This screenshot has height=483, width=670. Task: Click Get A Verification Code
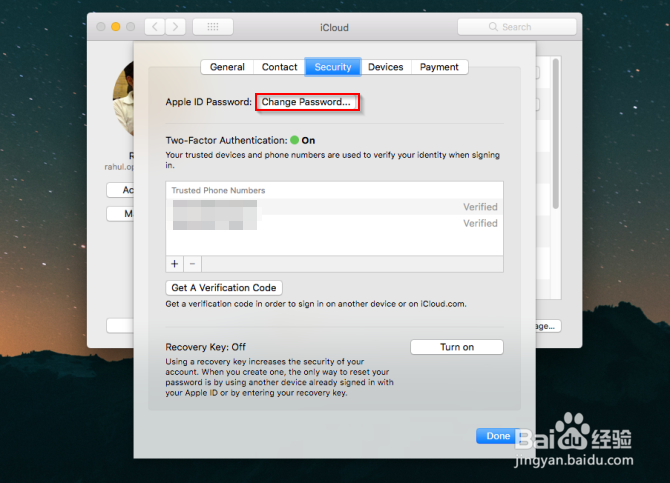click(224, 288)
